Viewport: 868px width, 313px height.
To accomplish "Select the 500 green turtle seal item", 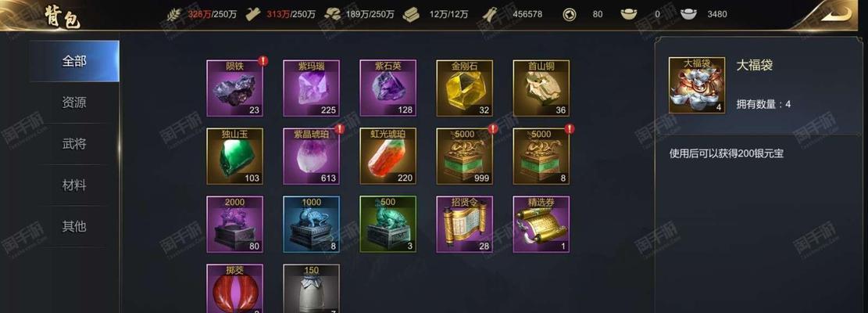I will tap(388, 225).
